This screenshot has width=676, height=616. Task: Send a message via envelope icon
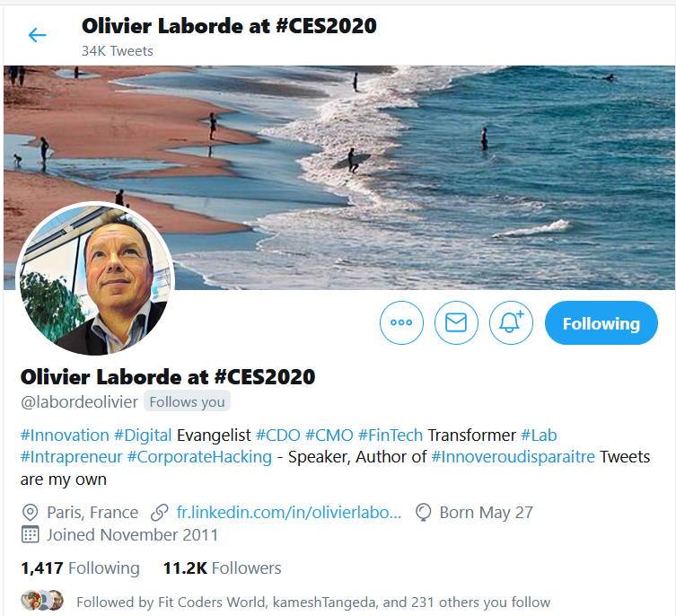click(456, 322)
